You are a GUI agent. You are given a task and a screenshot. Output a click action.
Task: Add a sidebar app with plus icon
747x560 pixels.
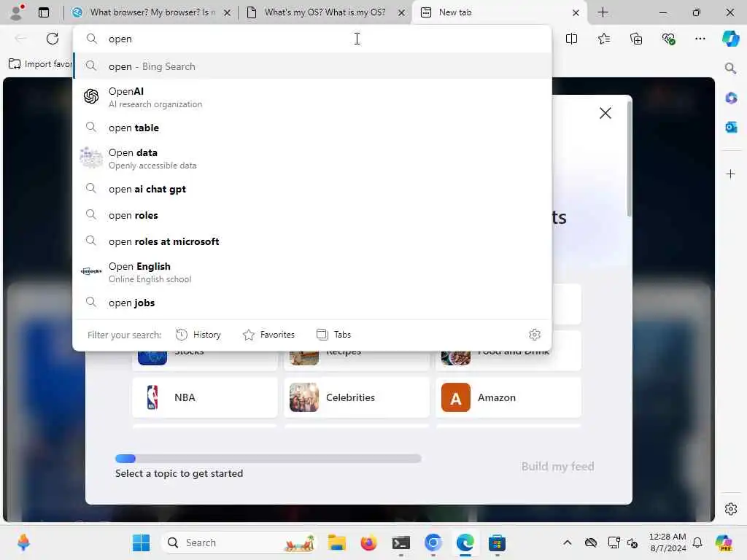(x=730, y=174)
